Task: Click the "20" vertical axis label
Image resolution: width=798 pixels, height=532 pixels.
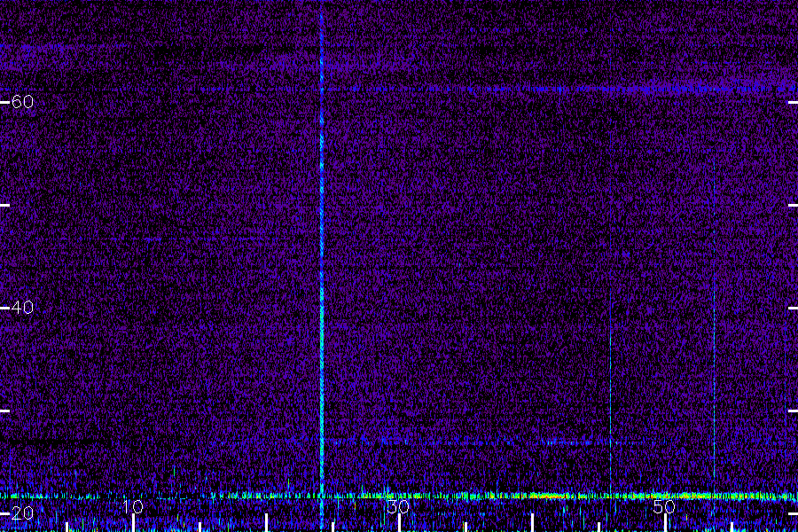Action: tap(22, 513)
